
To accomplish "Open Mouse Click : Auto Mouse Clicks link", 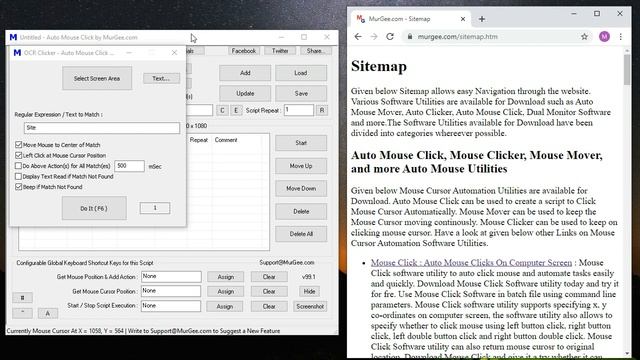I will (471, 263).
